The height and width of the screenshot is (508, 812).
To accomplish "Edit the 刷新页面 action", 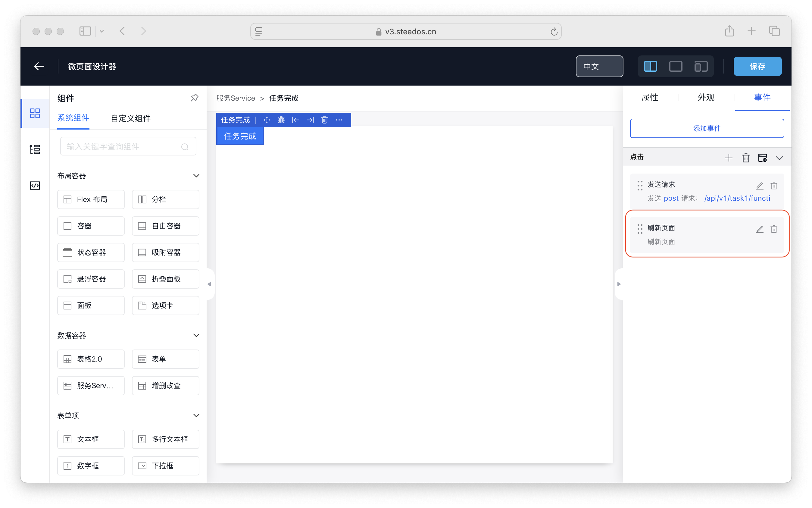I will (x=760, y=229).
